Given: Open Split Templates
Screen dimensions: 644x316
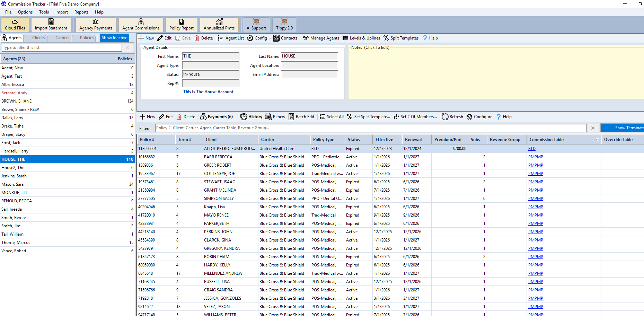Looking at the screenshot, I should click(x=401, y=38).
